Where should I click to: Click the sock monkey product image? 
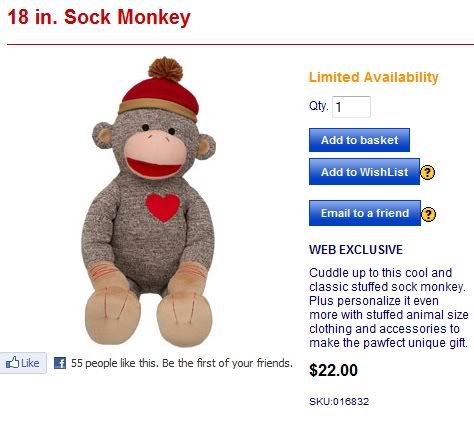149,202
